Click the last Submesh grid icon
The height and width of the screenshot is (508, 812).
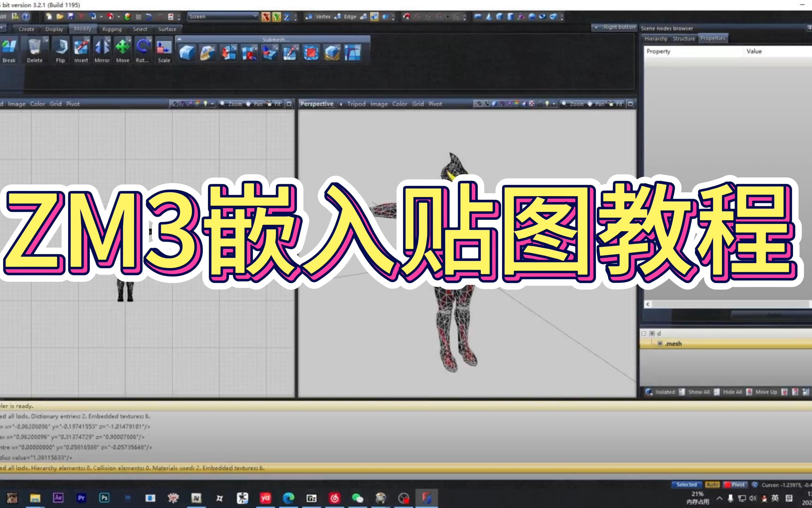pos(353,53)
